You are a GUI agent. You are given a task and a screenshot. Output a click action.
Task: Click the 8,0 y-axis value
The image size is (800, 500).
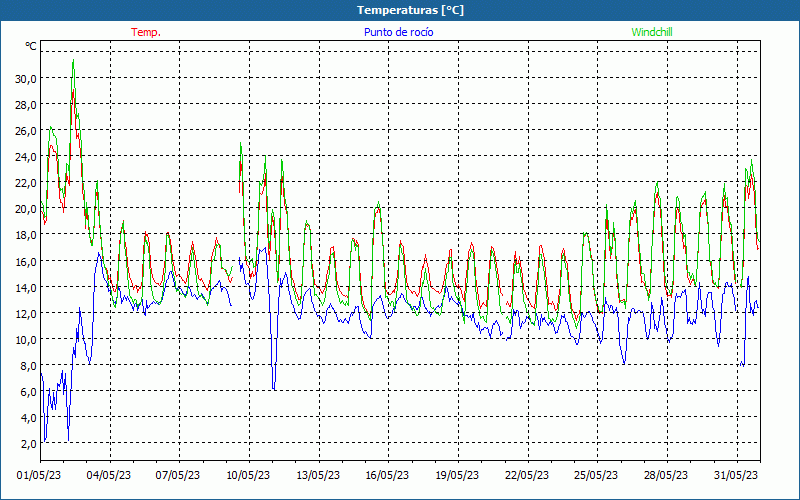(x=28, y=365)
